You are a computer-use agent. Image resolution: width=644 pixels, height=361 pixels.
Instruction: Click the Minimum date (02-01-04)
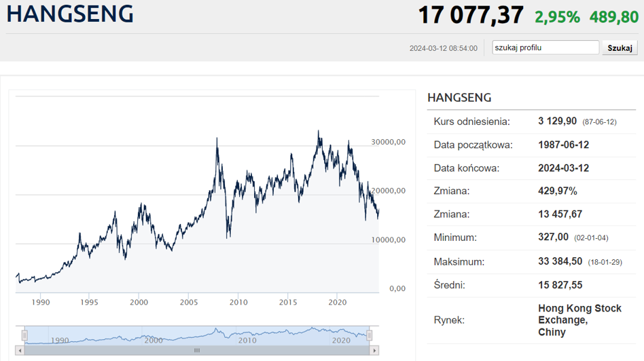click(591, 238)
